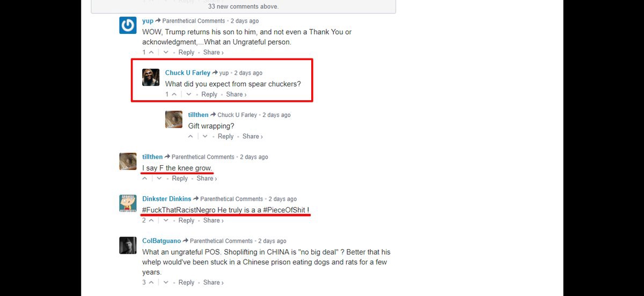Open ColBatguano's avatar image
Image resolution: width=644 pixels, height=296 pixels.
click(x=128, y=246)
